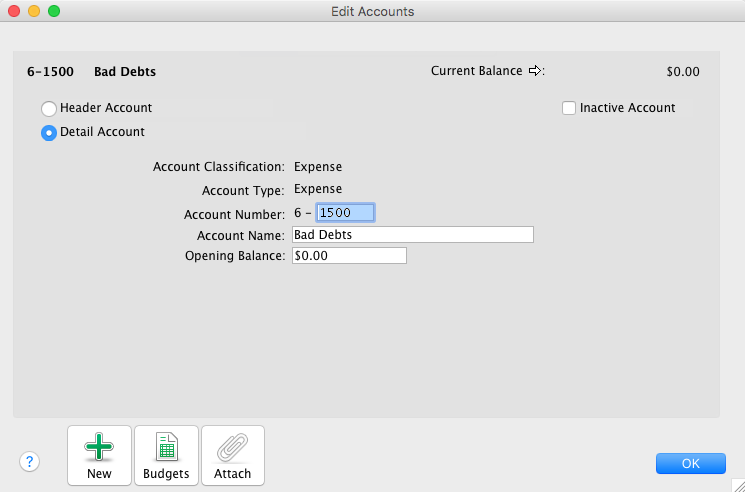Click the Current Balance arrow icon
745x492 pixels.
[x=536, y=71]
